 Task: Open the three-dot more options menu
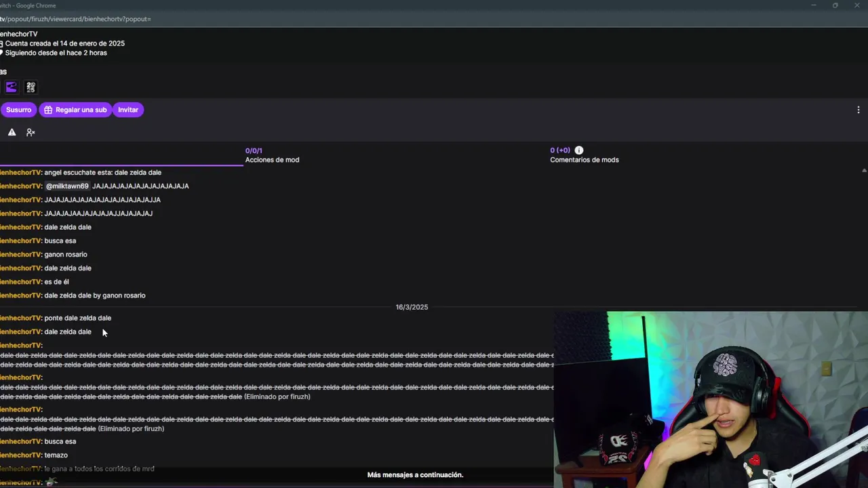coord(859,110)
